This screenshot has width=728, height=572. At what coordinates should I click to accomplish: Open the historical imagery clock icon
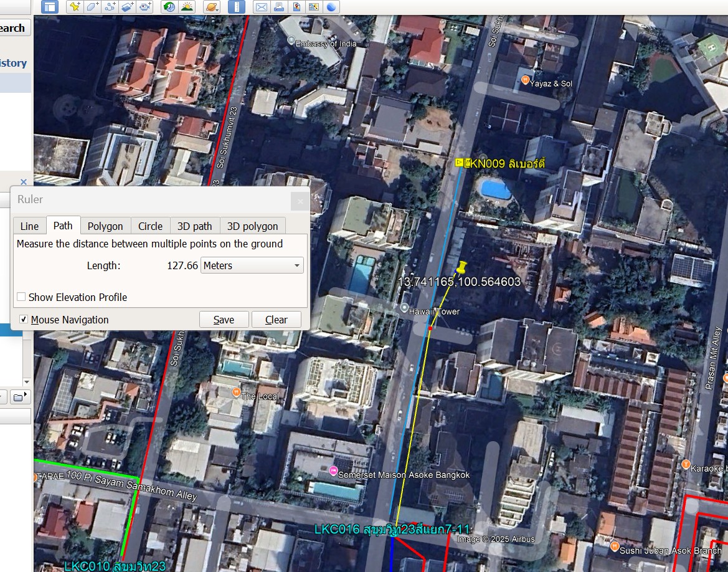[x=168, y=7]
